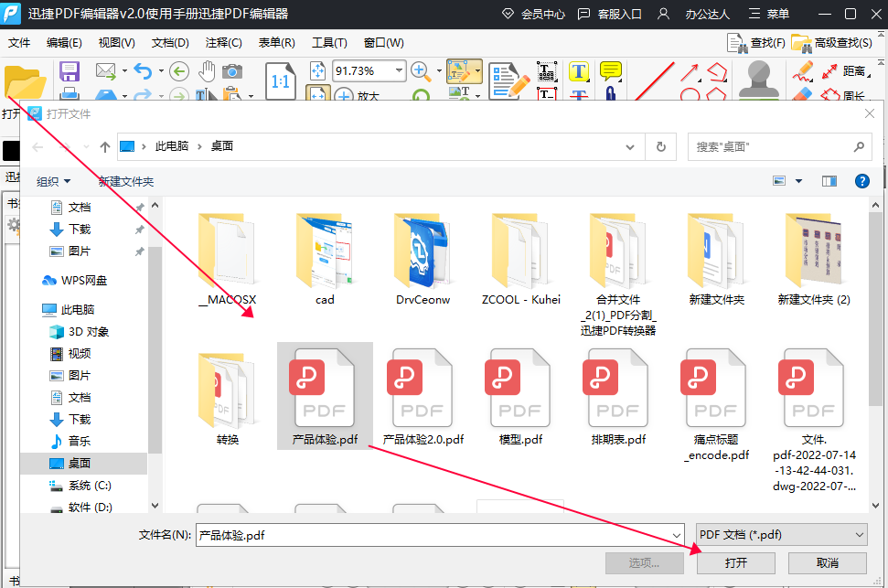Open the 视图(V) menu
Image resolution: width=888 pixels, height=588 pixels.
coord(117,43)
